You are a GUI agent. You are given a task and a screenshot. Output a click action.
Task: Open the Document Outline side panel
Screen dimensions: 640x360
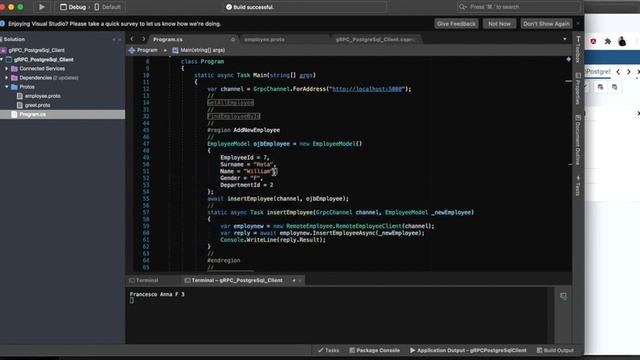point(578,140)
